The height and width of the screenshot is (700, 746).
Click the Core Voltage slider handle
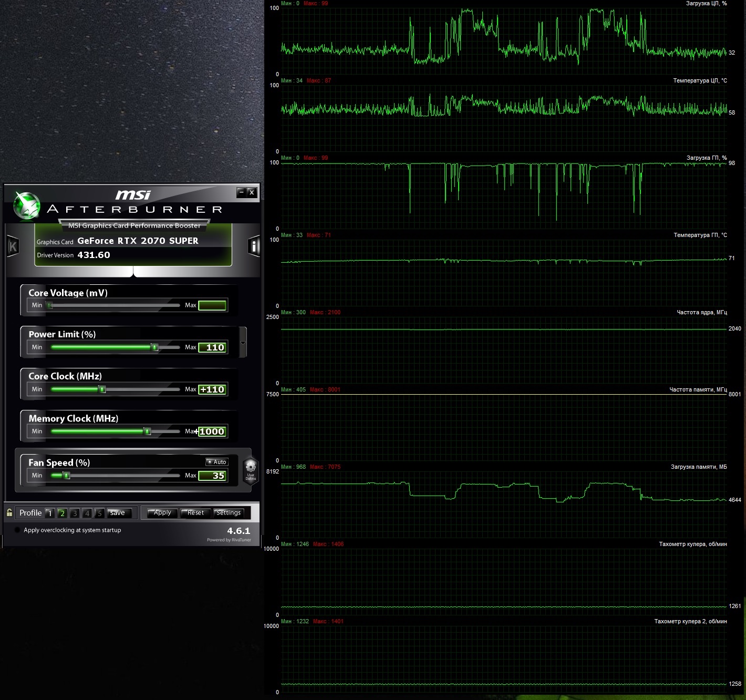(x=50, y=305)
